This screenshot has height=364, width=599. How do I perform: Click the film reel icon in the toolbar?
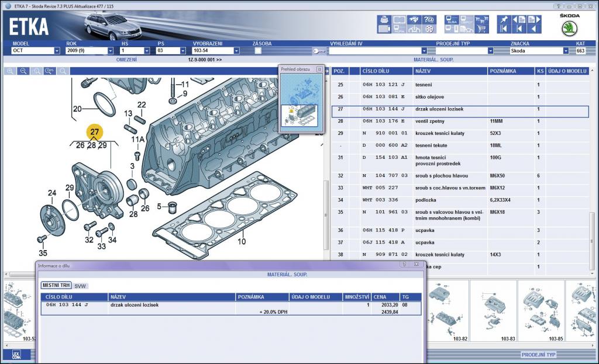[429, 29]
